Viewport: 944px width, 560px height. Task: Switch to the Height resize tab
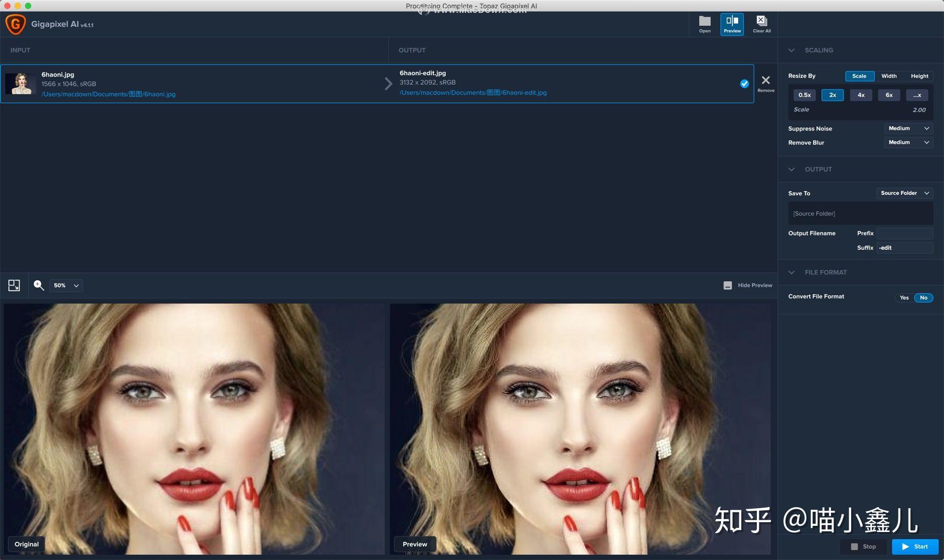919,76
